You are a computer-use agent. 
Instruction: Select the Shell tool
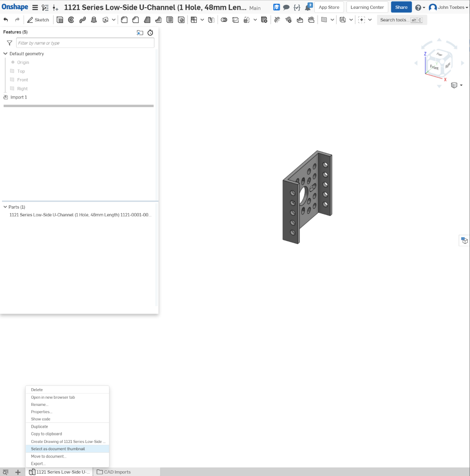(170, 20)
